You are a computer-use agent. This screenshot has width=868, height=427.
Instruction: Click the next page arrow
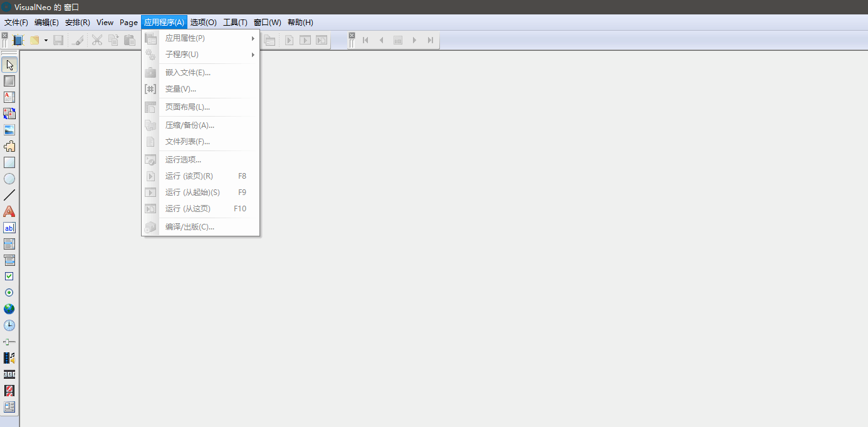[x=414, y=40]
